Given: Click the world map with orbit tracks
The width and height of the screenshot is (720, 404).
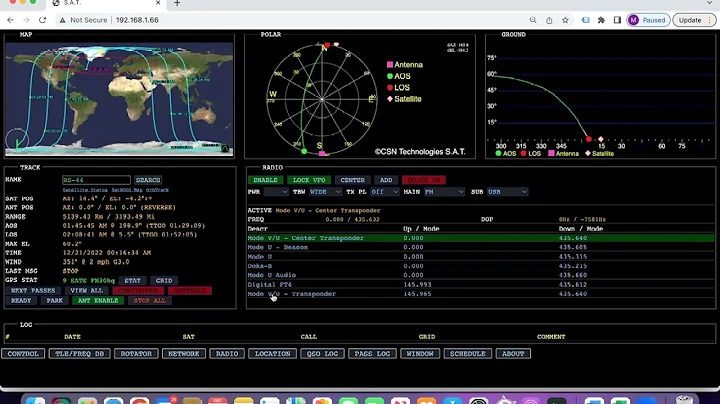Looking at the screenshot, I should pos(119,99).
